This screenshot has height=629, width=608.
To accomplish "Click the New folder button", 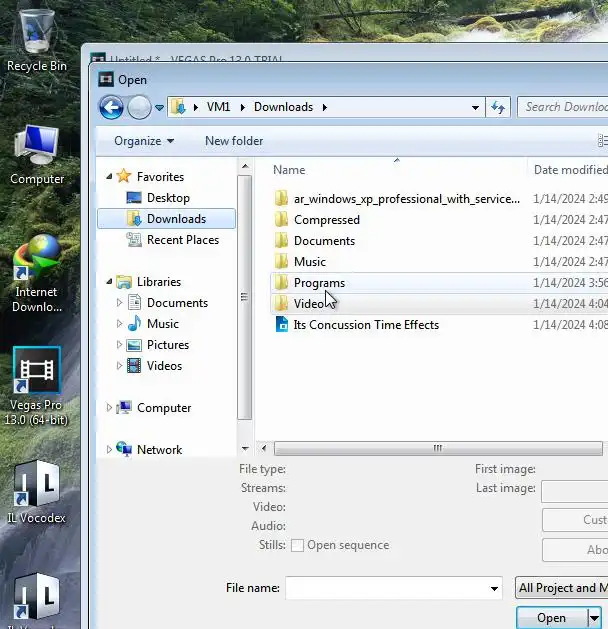I will tap(234, 141).
